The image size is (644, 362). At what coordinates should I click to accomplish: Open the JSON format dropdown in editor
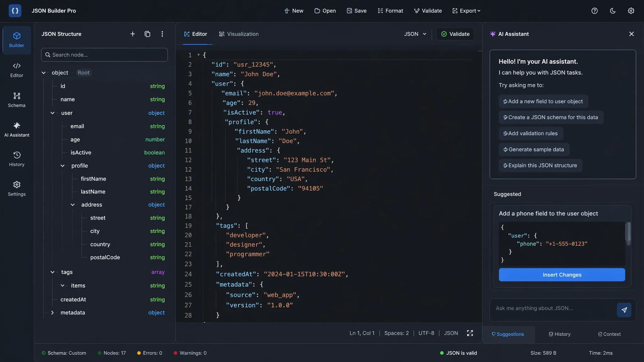[x=415, y=34]
